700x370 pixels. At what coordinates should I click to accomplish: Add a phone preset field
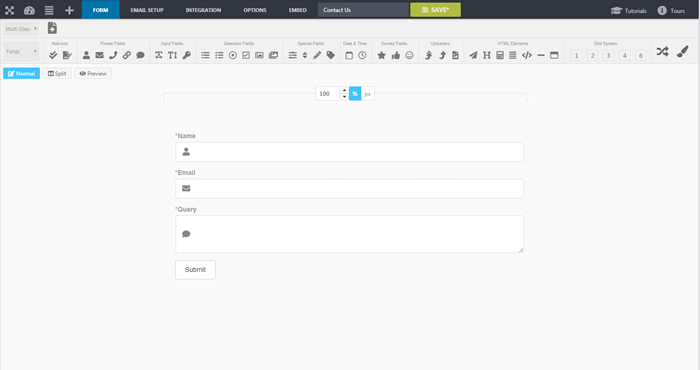click(113, 55)
